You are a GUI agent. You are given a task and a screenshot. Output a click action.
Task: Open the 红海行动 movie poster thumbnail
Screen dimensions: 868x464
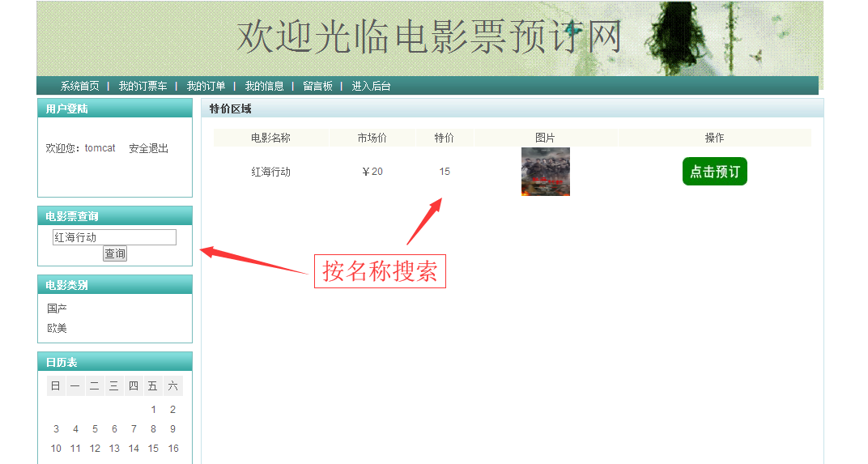[x=545, y=172]
